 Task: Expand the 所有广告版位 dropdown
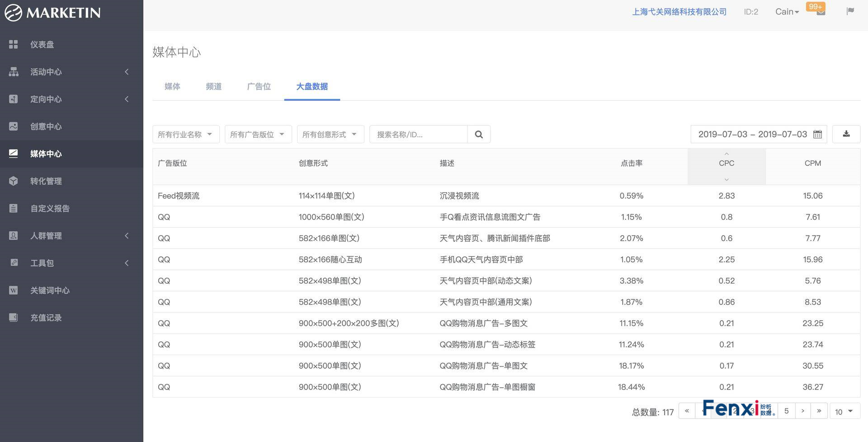pyautogui.click(x=258, y=134)
